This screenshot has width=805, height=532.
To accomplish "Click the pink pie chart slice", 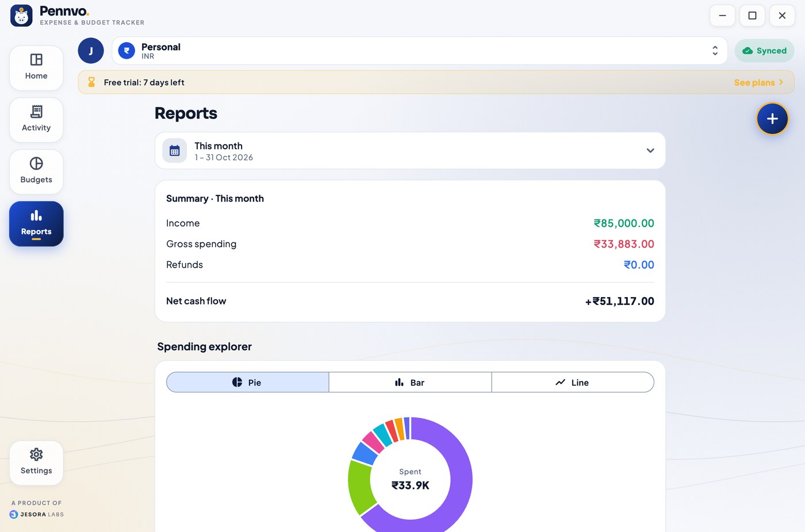I will (x=373, y=442).
